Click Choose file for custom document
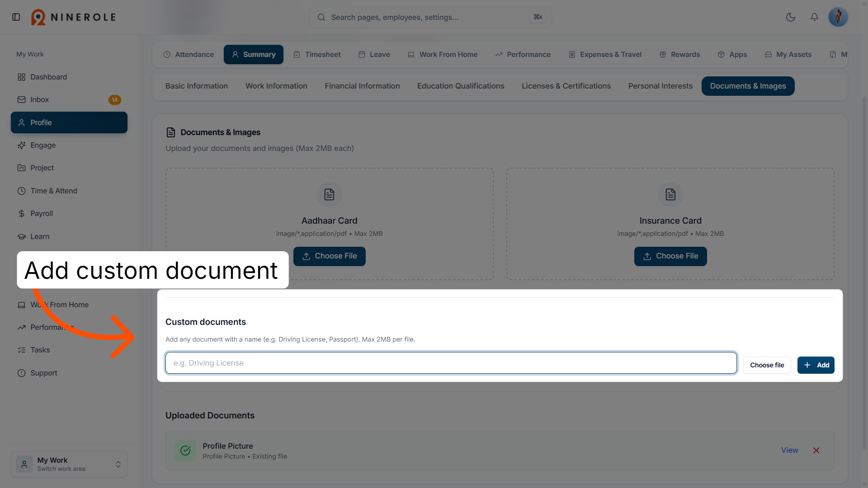 (767, 365)
